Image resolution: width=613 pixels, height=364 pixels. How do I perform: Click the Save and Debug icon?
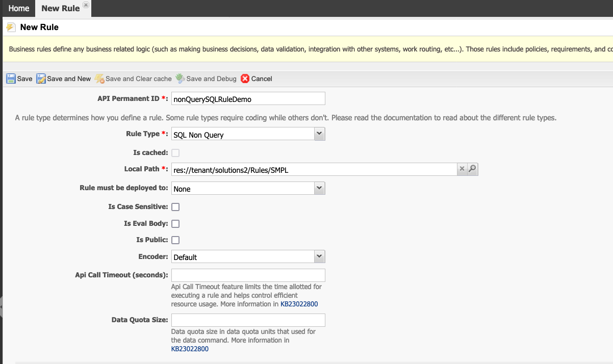[180, 79]
